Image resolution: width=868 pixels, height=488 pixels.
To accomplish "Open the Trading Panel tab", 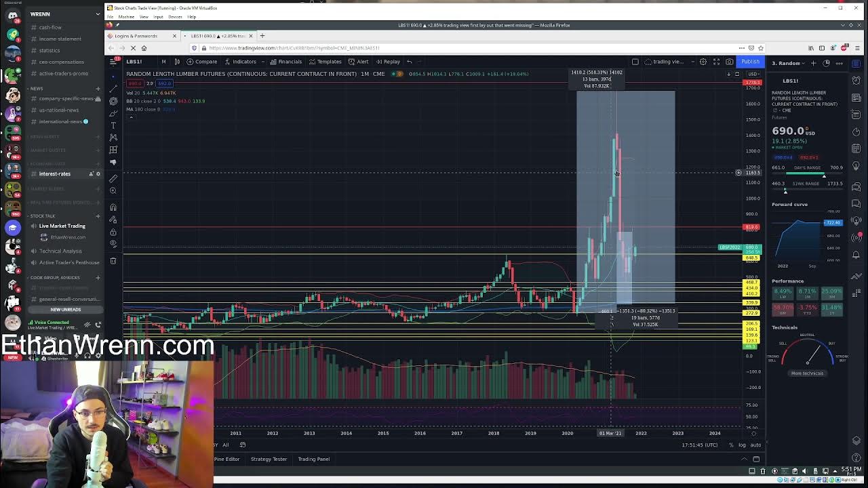I will pos(313,459).
